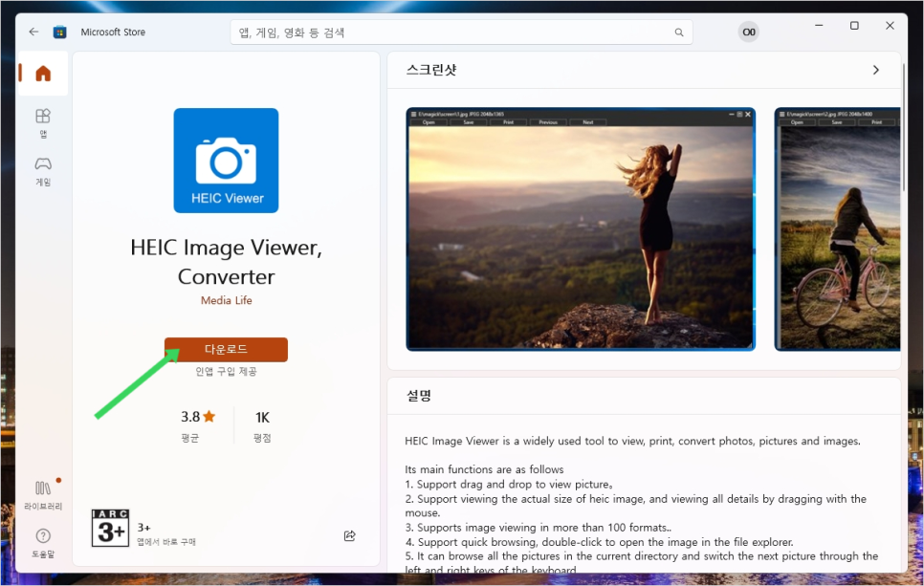Click the 1K ratings count
This screenshot has width=924, height=586.
pyautogui.click(x=262, y=418)
